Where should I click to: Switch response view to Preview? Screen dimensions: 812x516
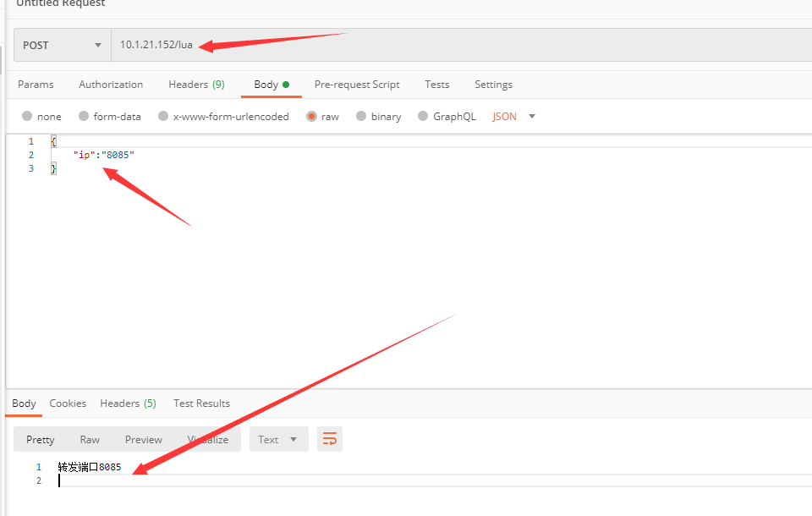pos(144,439)
